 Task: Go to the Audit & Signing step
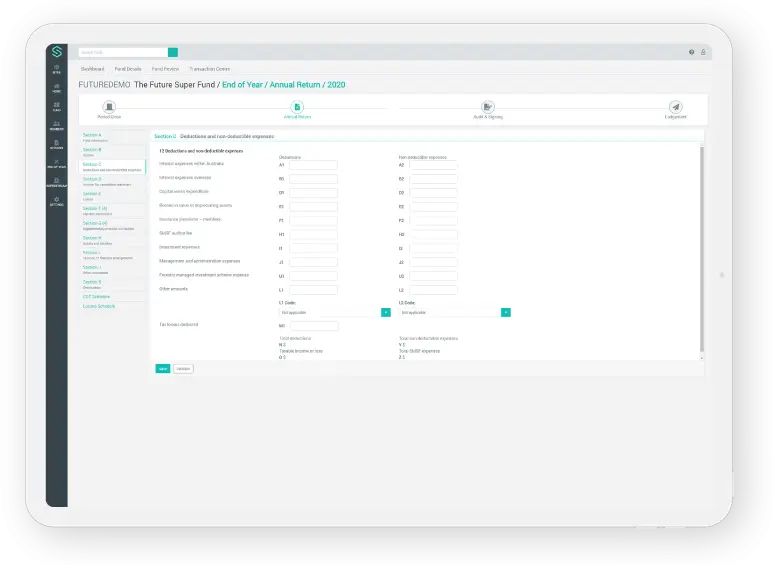(x=487, y=107)
